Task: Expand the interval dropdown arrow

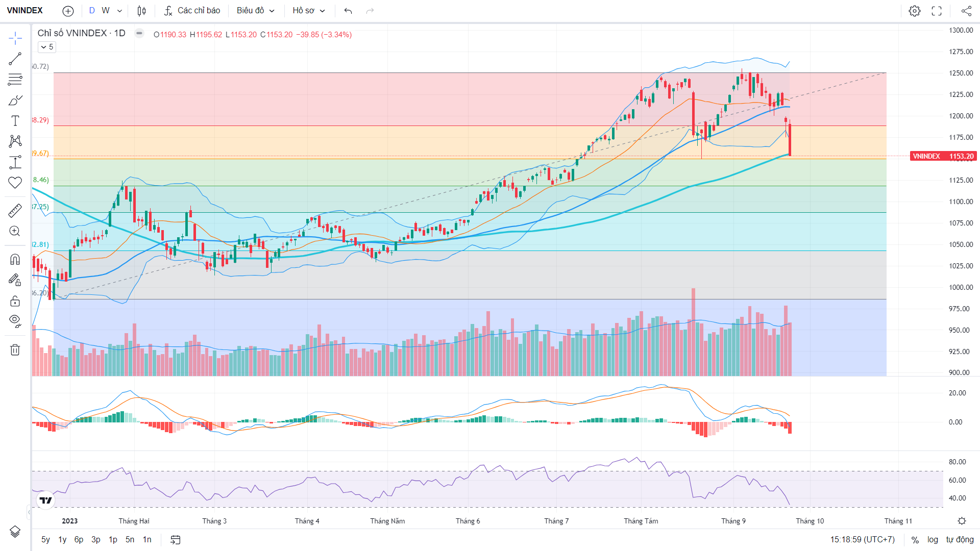Action: 119,11
